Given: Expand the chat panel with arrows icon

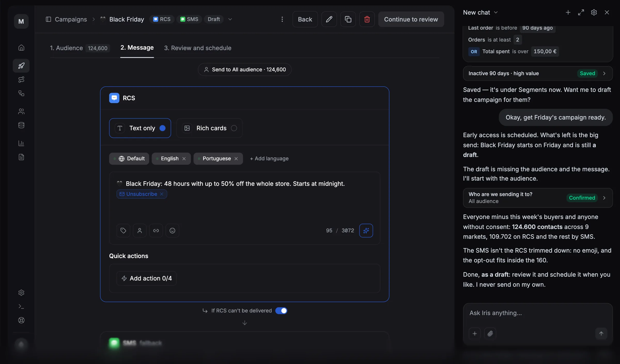Looking at the screenshot, I should pos(581,12).
